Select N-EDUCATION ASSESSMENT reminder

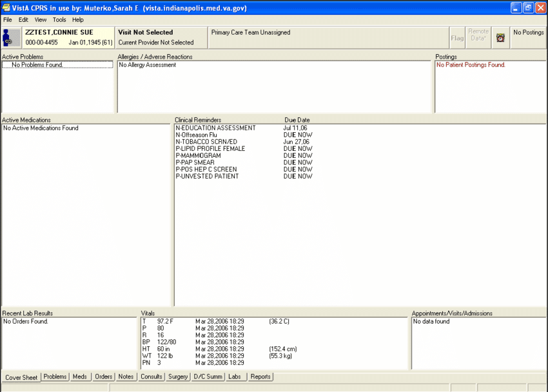pyautogui.click(x=215, y=128)
